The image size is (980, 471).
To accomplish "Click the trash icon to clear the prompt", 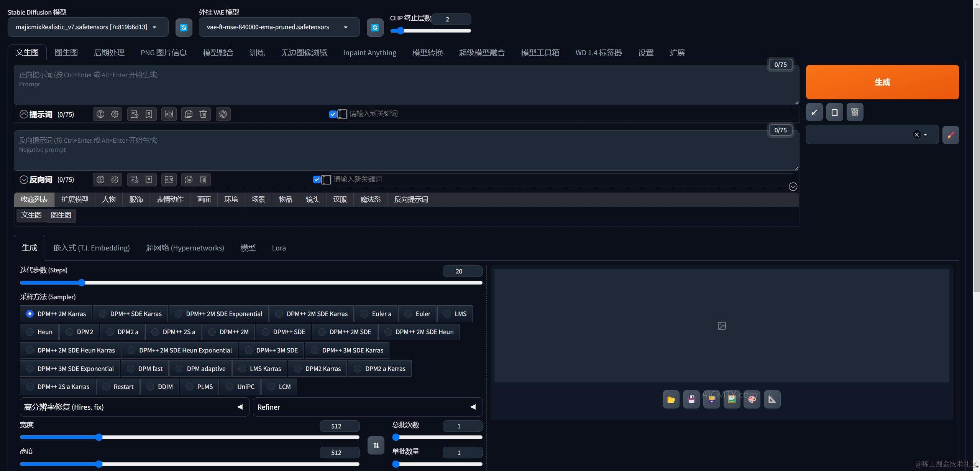I will pos(203,114).
